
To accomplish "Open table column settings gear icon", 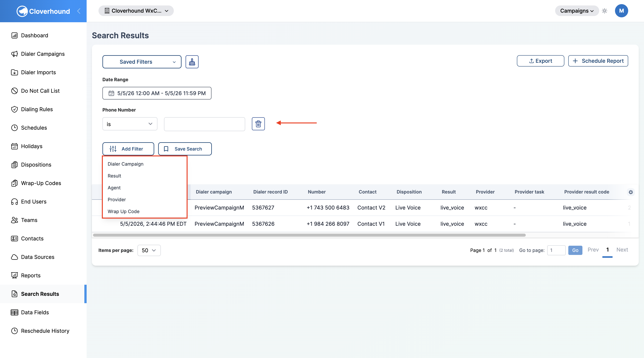I will tap(631, 192).
